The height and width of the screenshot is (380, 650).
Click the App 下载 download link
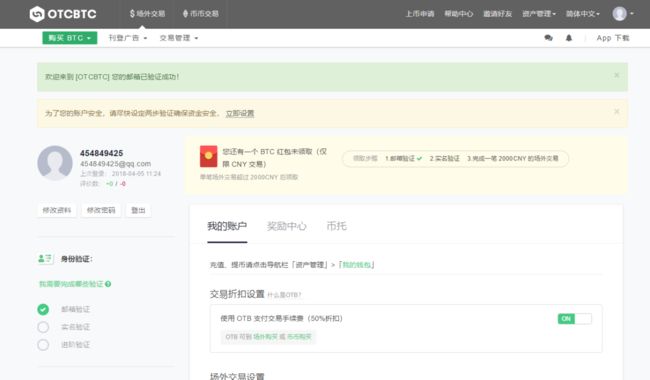coord(613,38)
